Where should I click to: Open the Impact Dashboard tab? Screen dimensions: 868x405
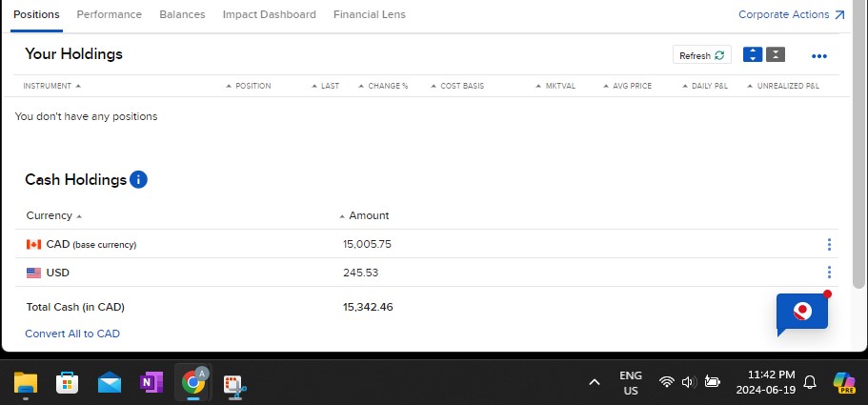tap(269, 14)
